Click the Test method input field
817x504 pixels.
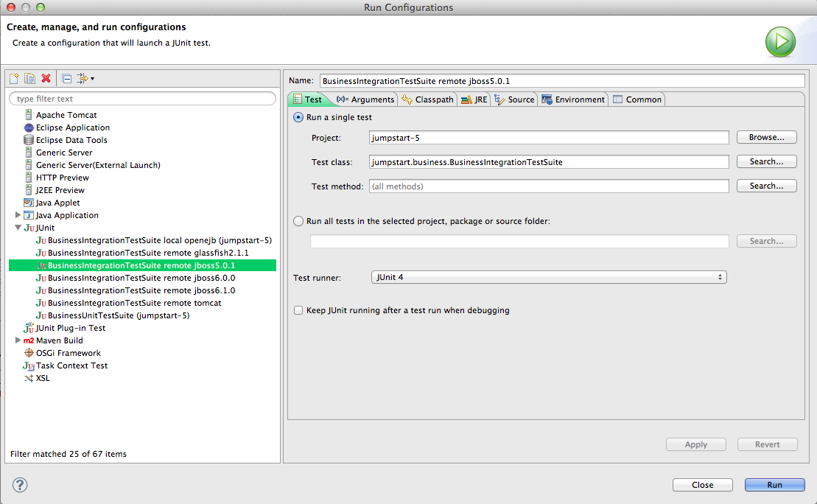549,186
